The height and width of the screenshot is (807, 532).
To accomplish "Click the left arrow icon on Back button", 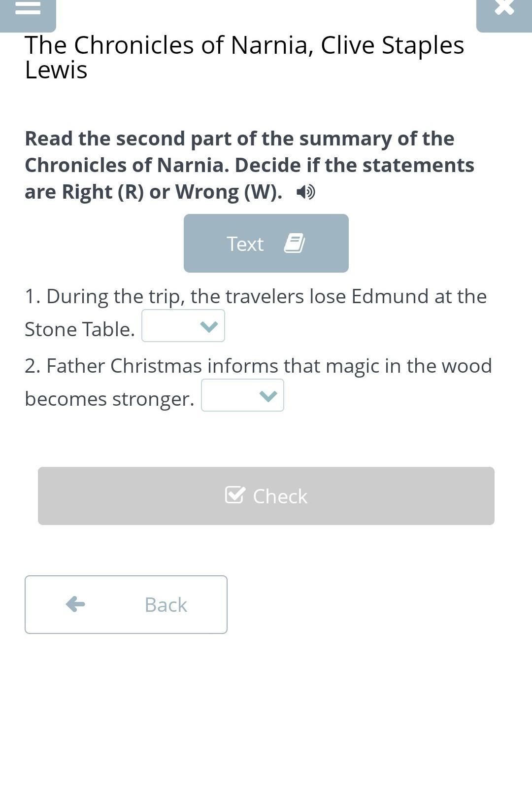I will 75,604.
